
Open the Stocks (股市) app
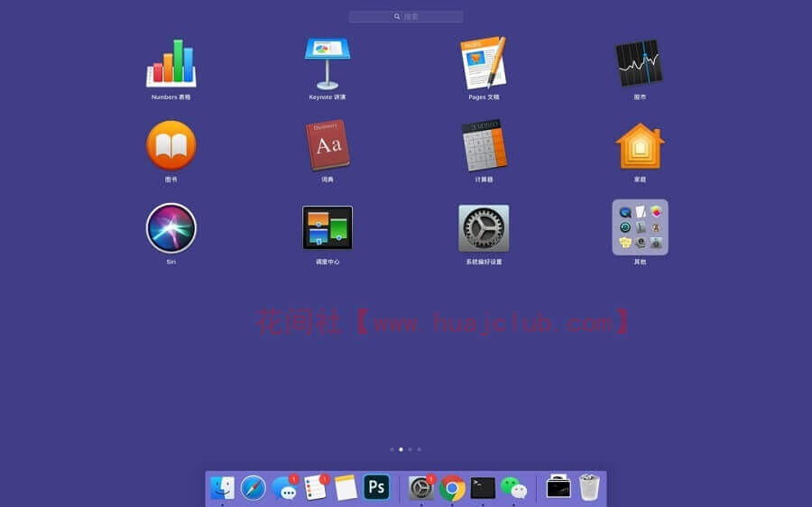[640, 63]
